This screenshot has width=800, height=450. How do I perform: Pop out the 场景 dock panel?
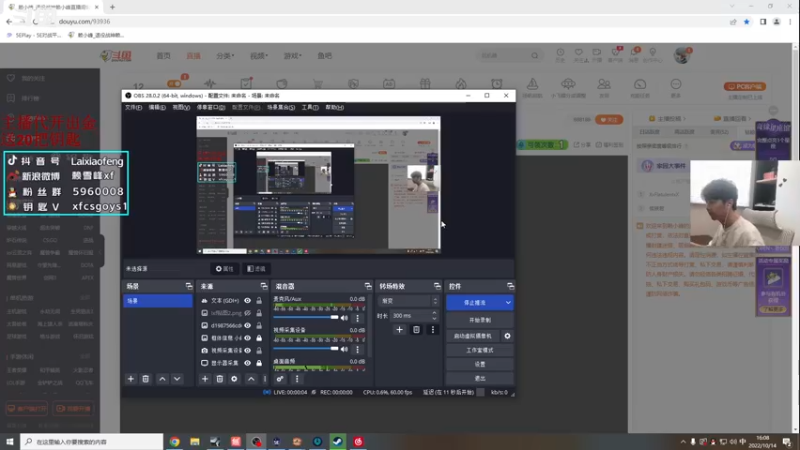click(x=189, y=286)
